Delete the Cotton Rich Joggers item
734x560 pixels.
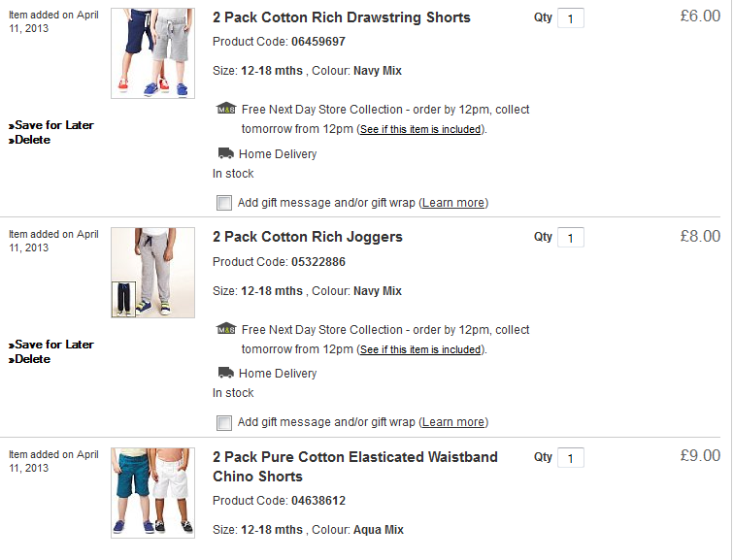click(29, 359)
